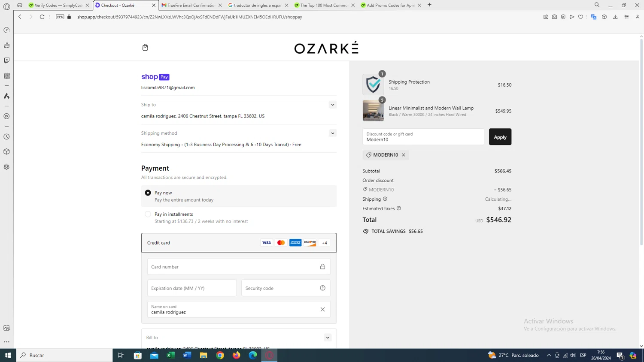The width and height of the screenshot is (644, 362).
Task: Click the estimated taxes info icon
Action: pyautogui.click(x=399, y=208)
